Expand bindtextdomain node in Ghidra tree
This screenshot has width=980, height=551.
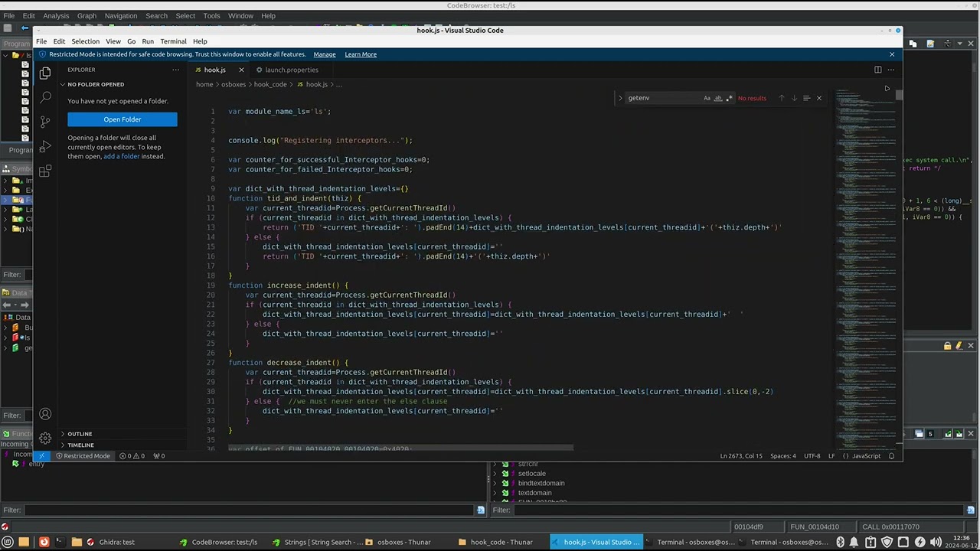click(x=495, y=483)
